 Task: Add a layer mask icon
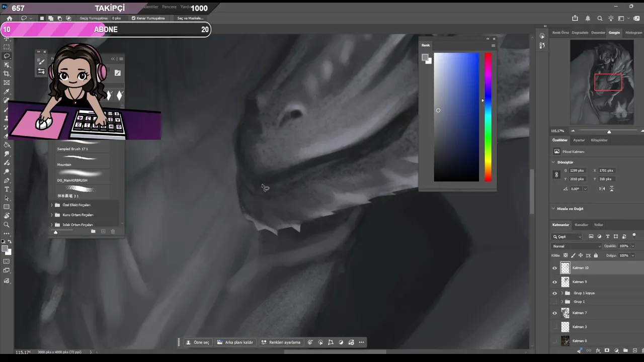607,350
